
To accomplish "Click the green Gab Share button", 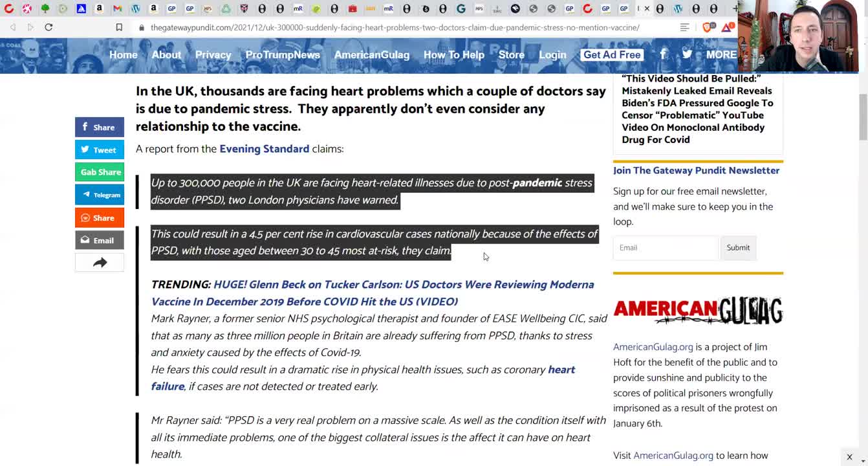I will (x=100, y=172).
